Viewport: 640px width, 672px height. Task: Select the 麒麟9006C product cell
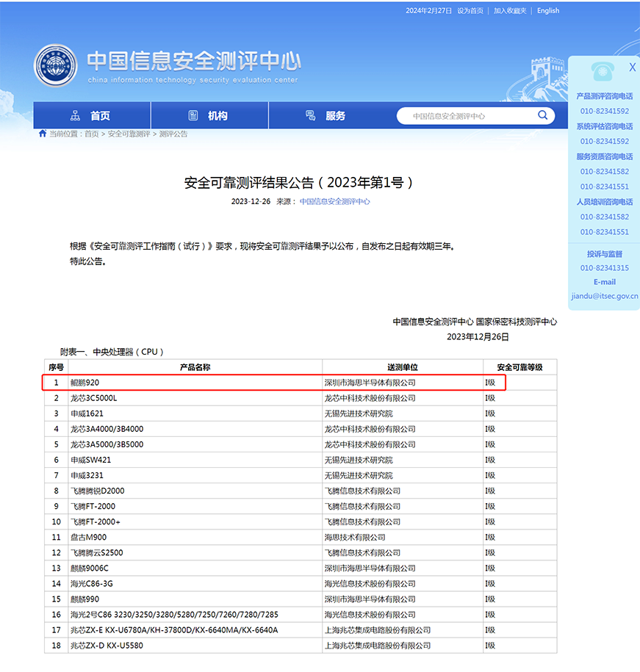tap(195, 568)
